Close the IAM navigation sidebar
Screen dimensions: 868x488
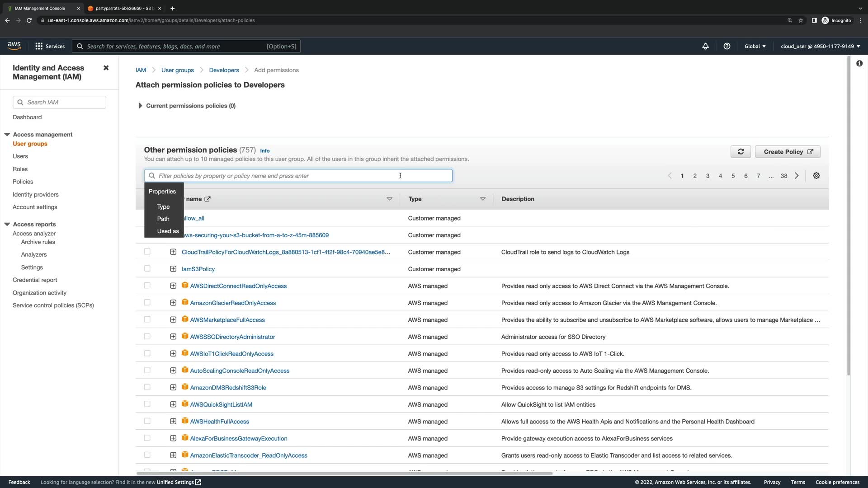[x=106, y=68]
